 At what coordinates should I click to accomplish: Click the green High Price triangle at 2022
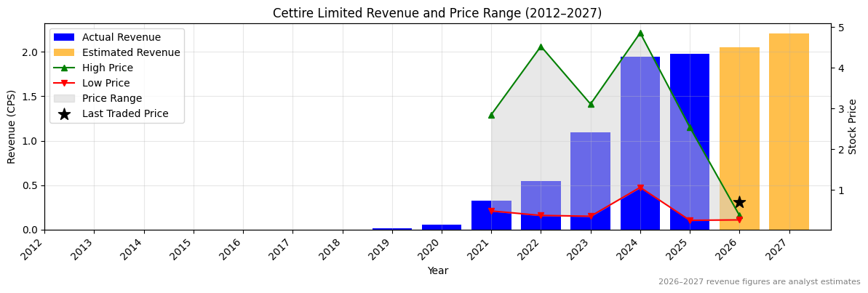541,47
